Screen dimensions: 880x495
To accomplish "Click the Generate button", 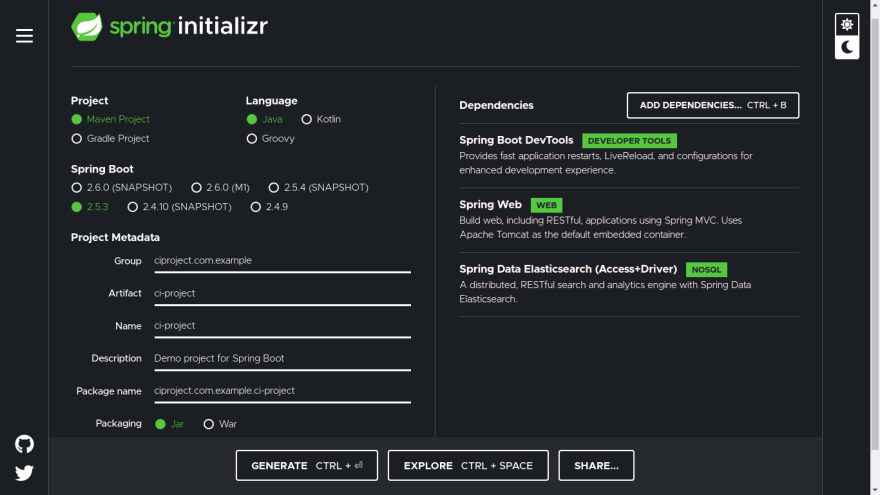I will pos(307,465).
